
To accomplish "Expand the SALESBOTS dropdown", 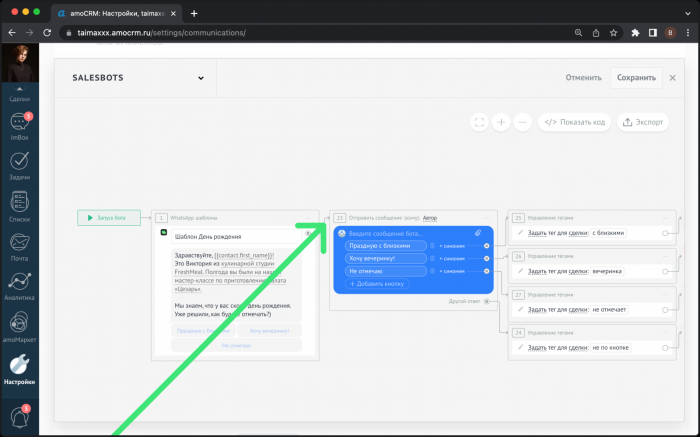I will click(x=201, y=78).
